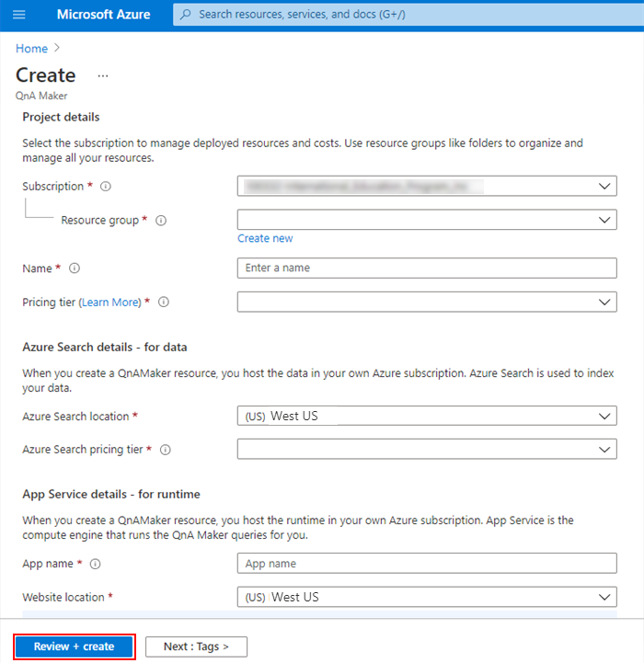Image resolution: width=644 pixels, height=663 pixels.
Task: Open the hamburger portal menu
Action: point(19,15)
